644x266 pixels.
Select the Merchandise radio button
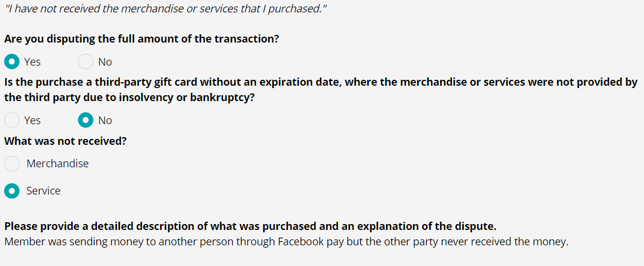(12, 164)
